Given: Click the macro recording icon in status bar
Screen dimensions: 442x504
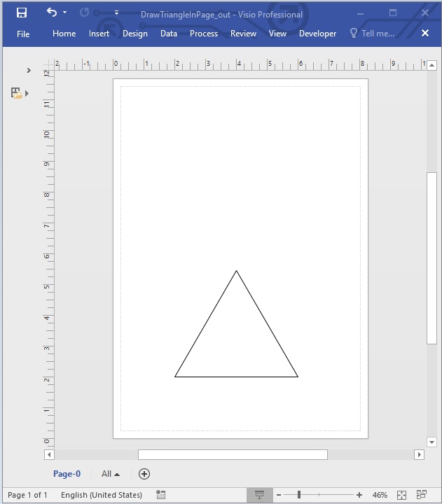Looking at the screenshot, I should pyautogui.click(x=161, y=495).
